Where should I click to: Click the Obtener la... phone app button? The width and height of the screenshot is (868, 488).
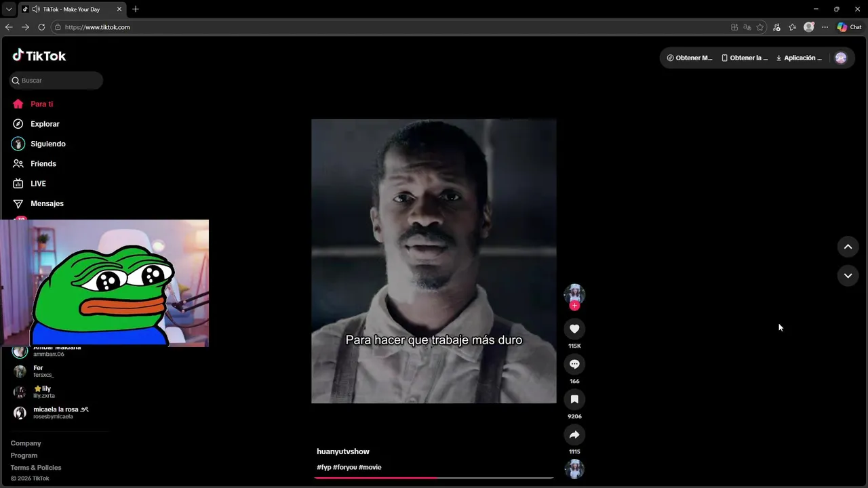coord(745,58)
